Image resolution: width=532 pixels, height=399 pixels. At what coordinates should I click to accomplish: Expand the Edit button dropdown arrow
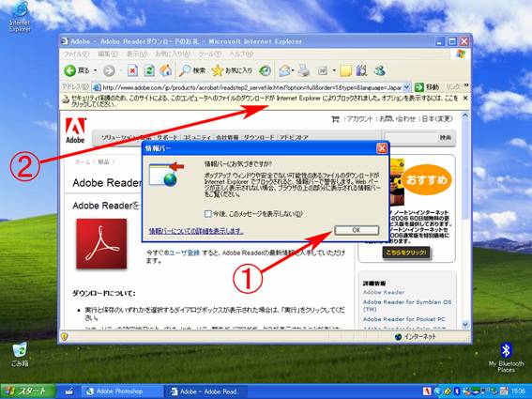tap(334, 70)
